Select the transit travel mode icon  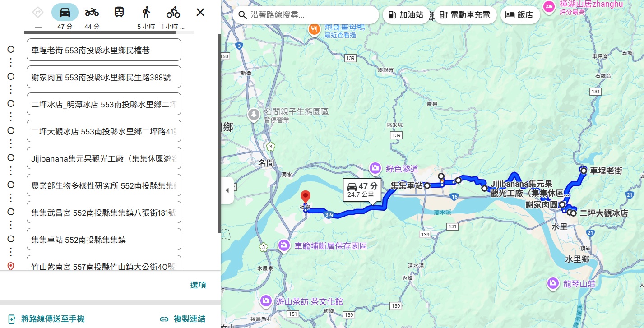(119, 12)
